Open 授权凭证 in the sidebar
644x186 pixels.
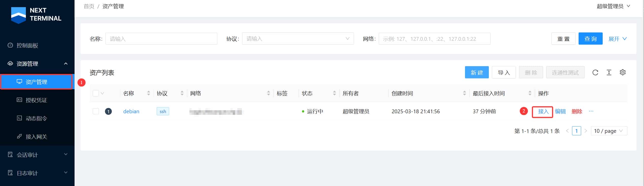point(36,100)
